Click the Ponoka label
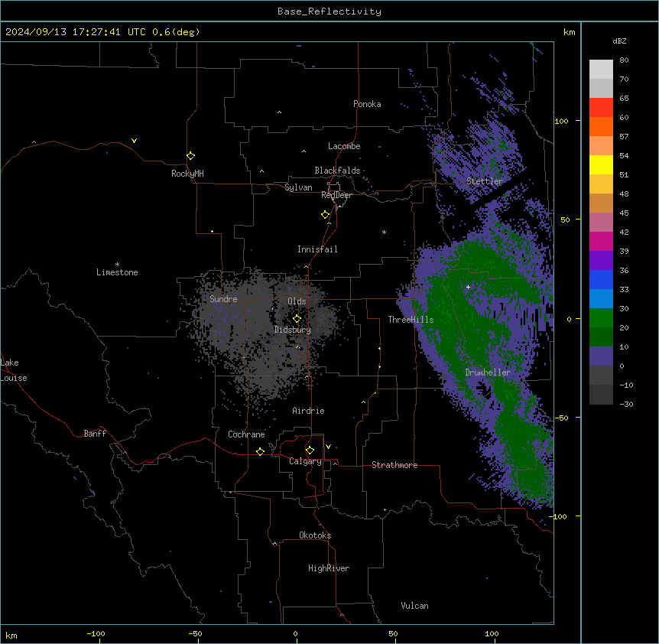Viewport: 659px width, 644px height. tap(367, 104)
